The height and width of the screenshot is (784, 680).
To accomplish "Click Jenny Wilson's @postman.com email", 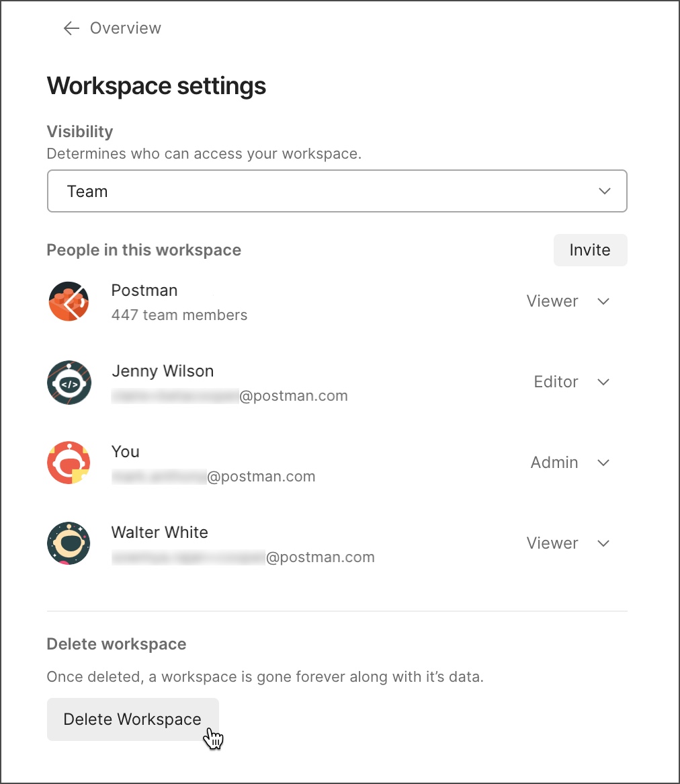I will point(229,396).
